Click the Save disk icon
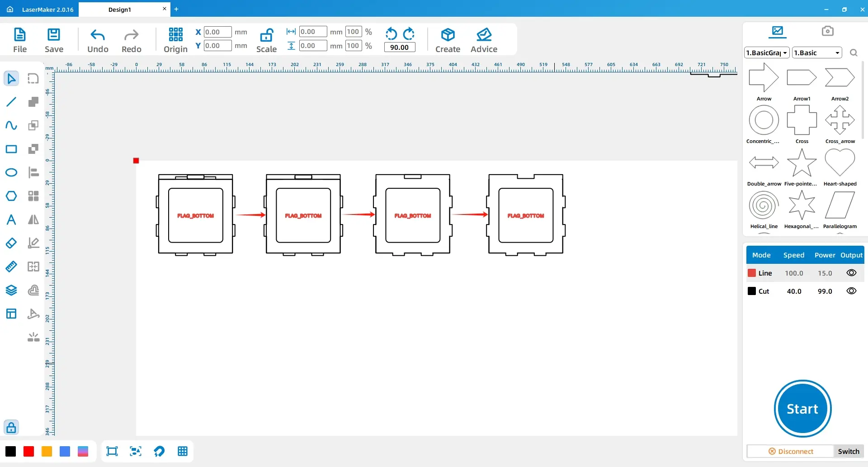Viewport: 868px width, 467px height. [x=54, y=35]
